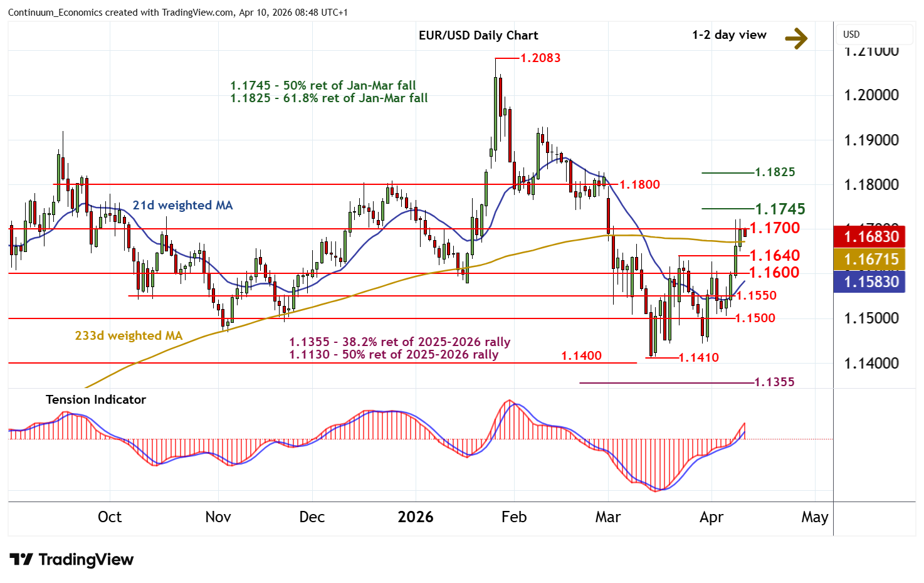Select the 1.1745 retracement level label
Image resolution: width=924 pixels, height=583 pixels.
coord(780,209)
